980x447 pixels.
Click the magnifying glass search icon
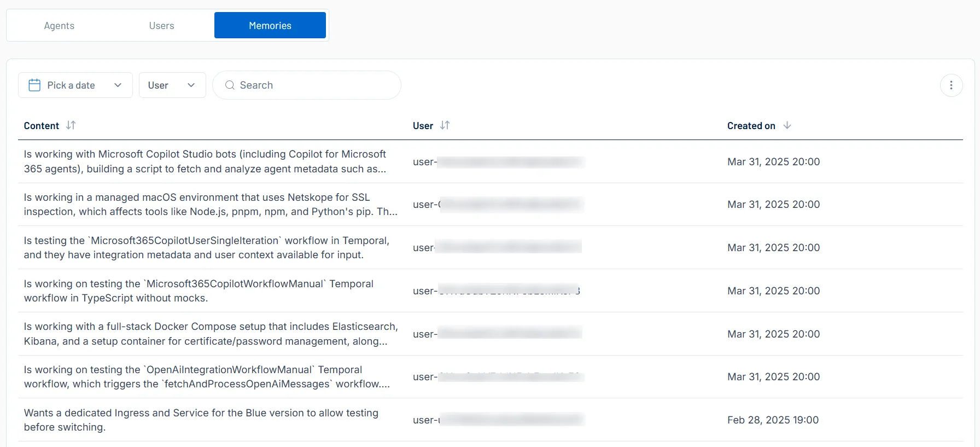pyautogui.click(x=230, y=85)
